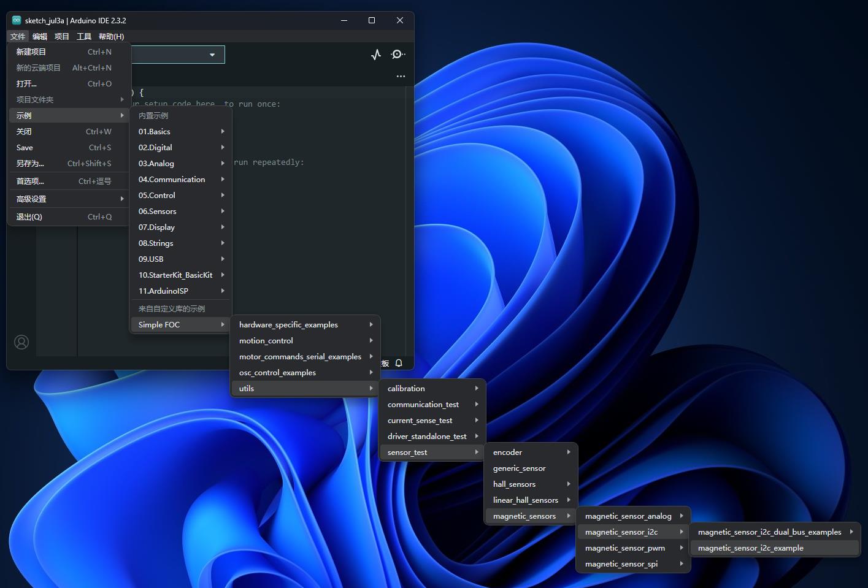Expand the 01.Basics examples submenu
This screenshot has height=588, width=868.
pyautogui.click(x=180, y=131)
